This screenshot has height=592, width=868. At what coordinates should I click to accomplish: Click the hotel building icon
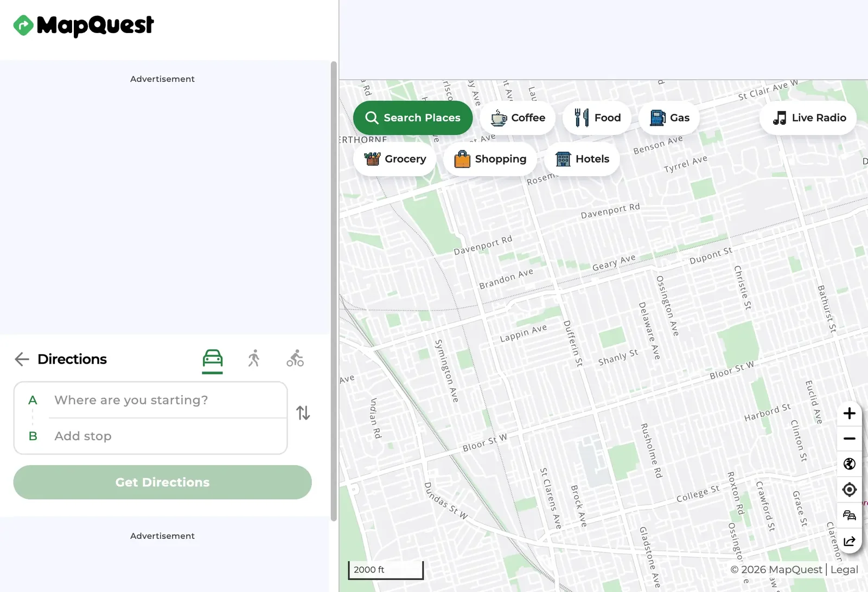[563, 159]
